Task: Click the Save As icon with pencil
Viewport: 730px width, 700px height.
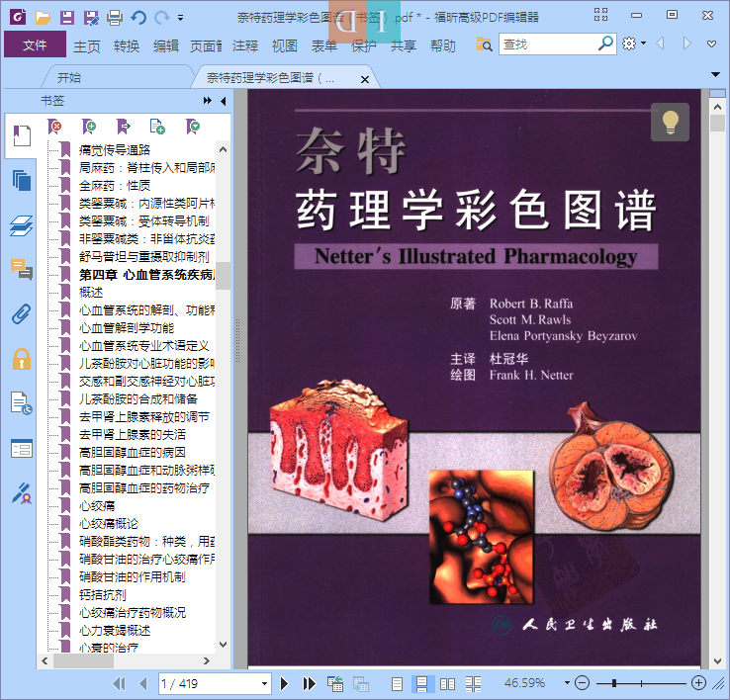Action: 91,18
